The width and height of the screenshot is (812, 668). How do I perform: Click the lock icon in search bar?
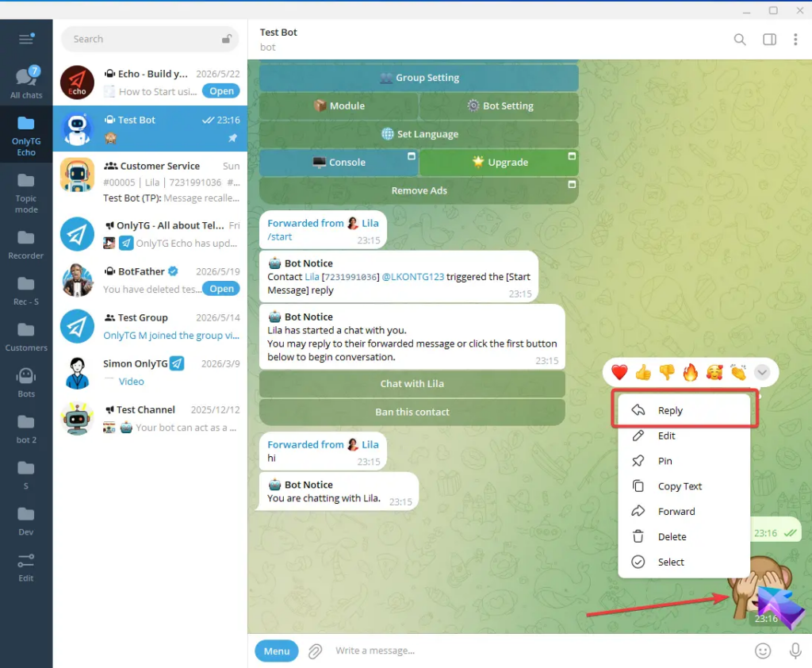coord(226,39)
